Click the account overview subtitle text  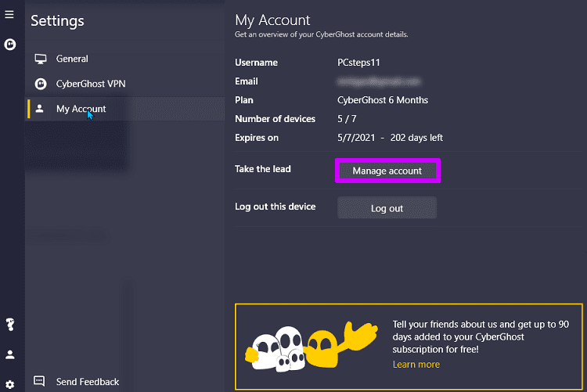click(321, 34)
